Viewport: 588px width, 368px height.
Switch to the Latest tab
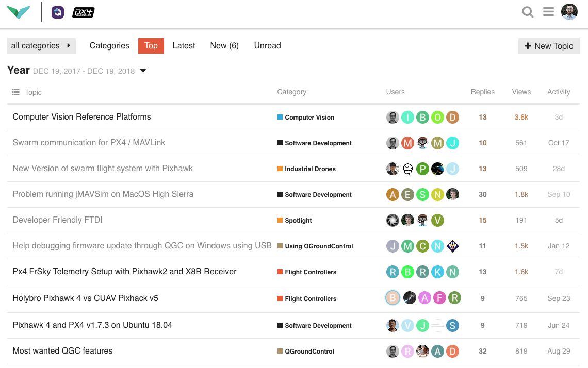184,46
